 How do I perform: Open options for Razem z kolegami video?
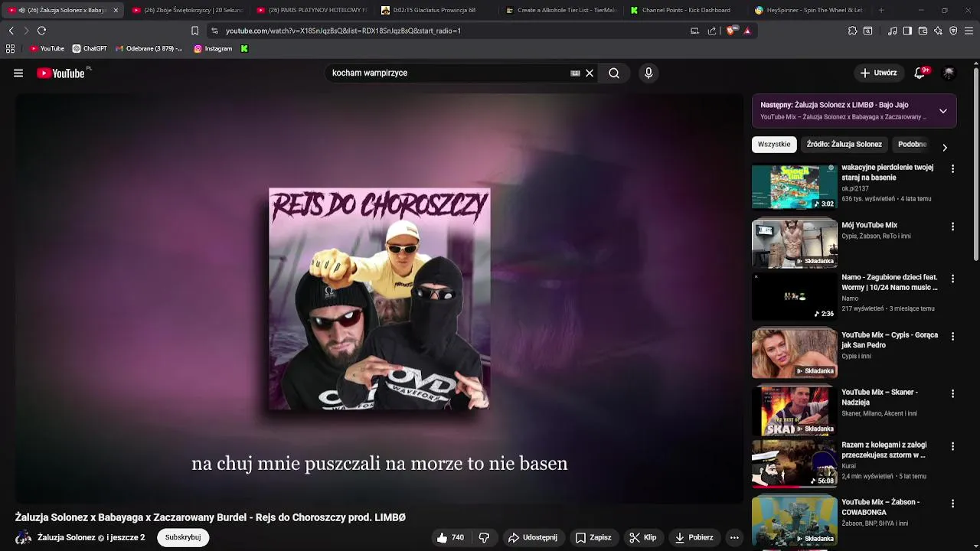point(952,446)
